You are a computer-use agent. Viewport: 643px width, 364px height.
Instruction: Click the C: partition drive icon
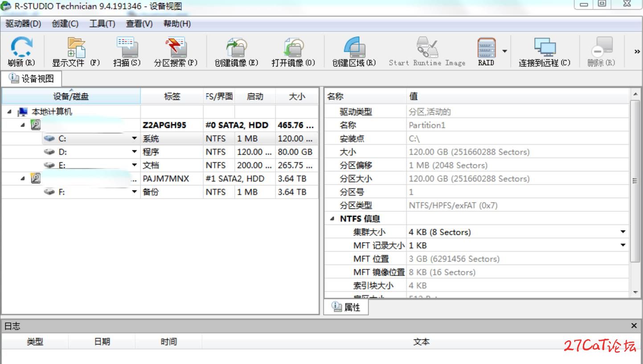(49, 139)
